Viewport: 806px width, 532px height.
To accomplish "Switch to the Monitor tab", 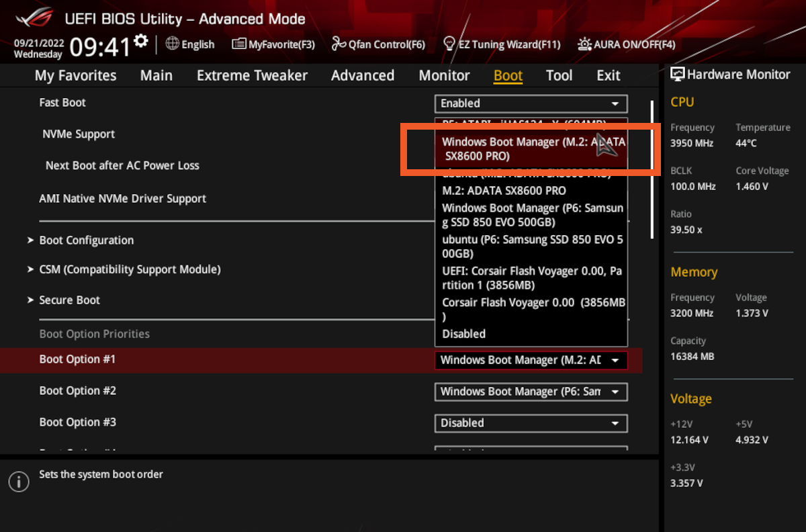I will (x=444, y=75).
